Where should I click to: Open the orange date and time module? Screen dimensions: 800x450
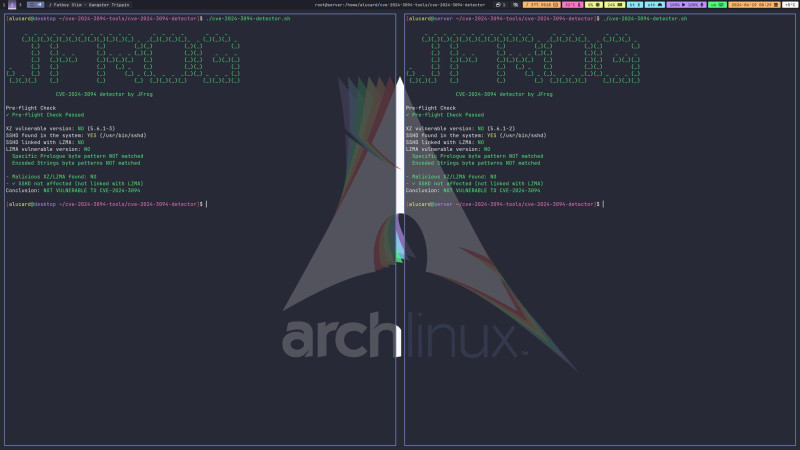point(755,5)
